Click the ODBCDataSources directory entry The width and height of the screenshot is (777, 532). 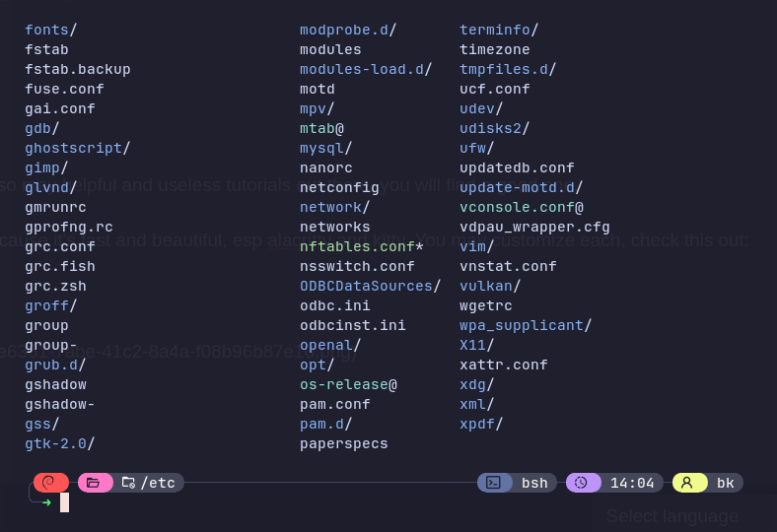366,286
